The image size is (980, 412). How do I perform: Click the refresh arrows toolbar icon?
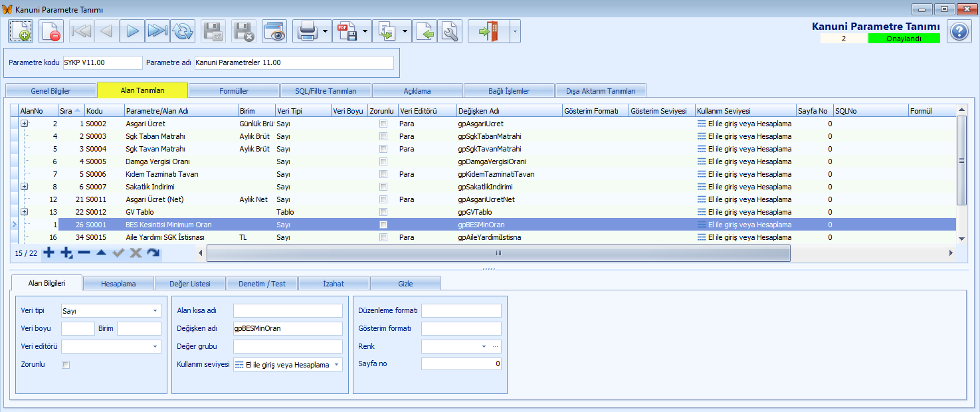pyautogui.click(x=183, y=31)
